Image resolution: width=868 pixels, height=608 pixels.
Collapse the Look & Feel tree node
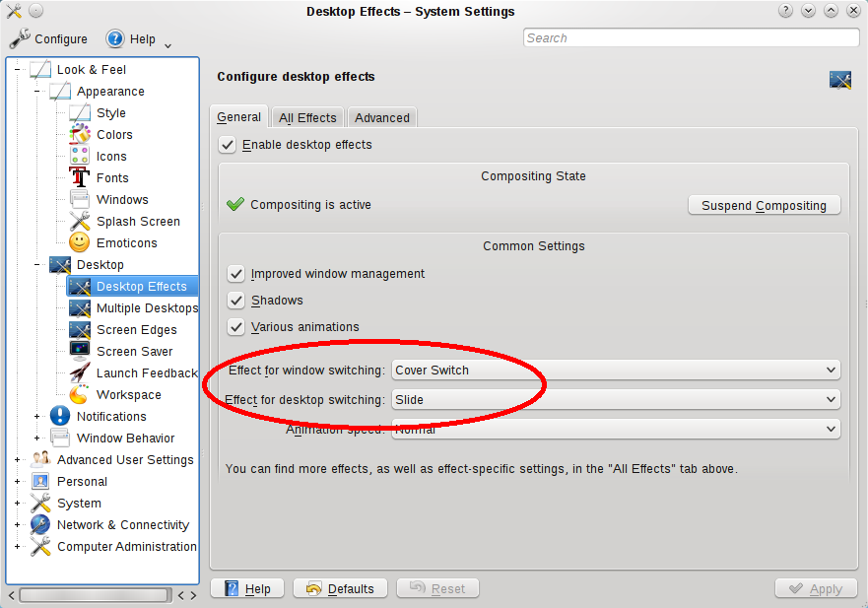[17, 70]
